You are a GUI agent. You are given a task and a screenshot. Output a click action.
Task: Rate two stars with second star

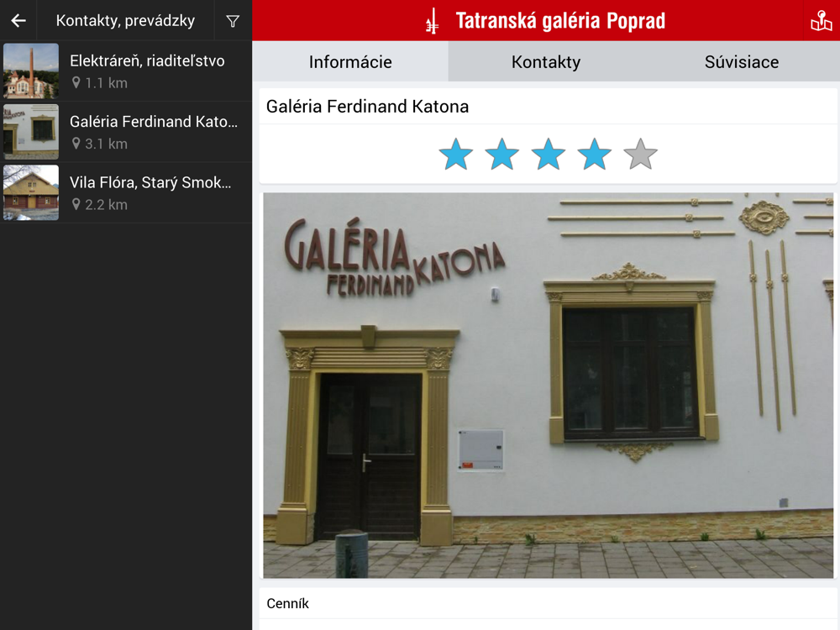[502, 155]
